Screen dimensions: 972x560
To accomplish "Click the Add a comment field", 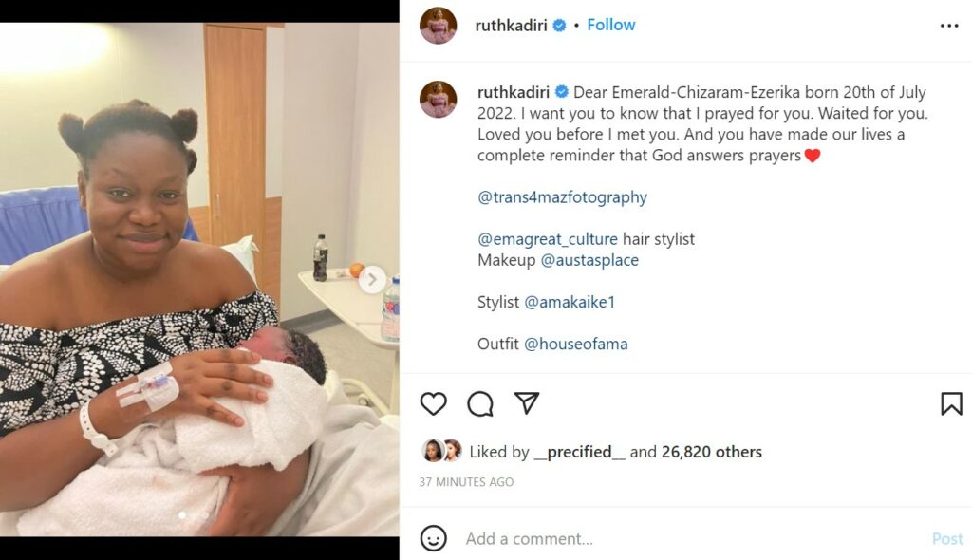I will coord(664,538).
